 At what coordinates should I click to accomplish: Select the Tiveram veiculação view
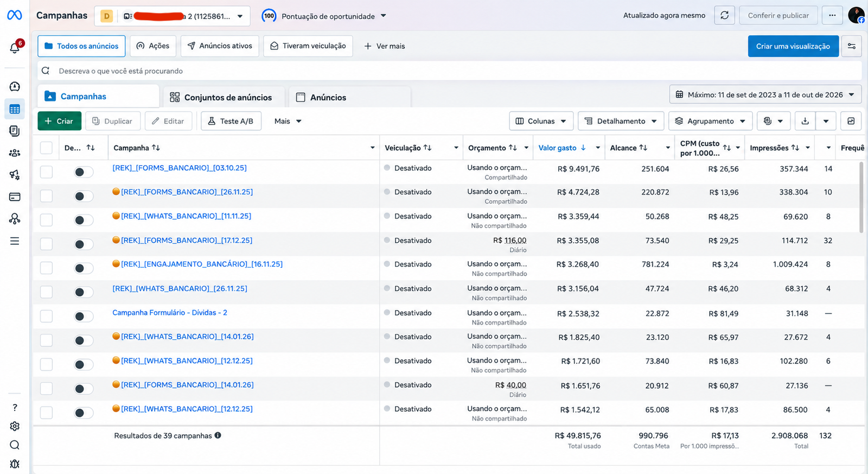point(308,46)
